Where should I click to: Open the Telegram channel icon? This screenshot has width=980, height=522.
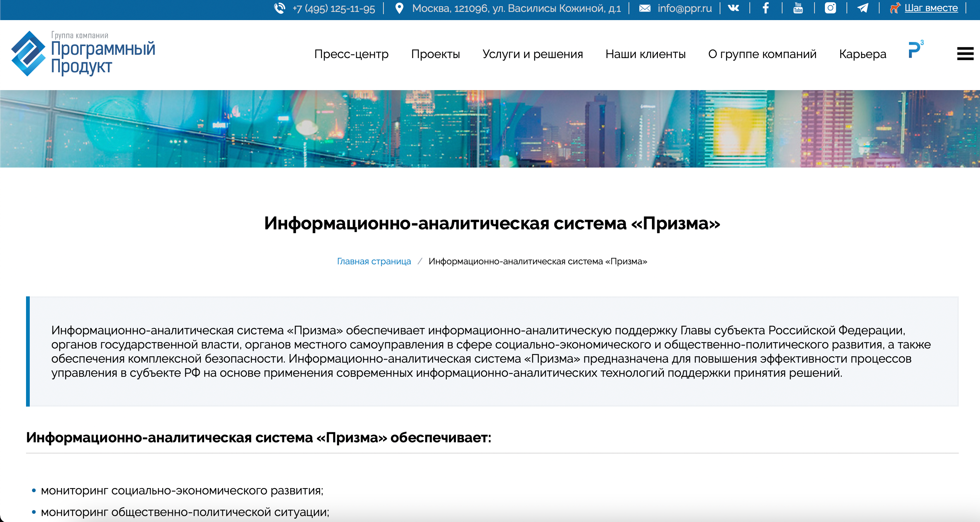(863, 8)
